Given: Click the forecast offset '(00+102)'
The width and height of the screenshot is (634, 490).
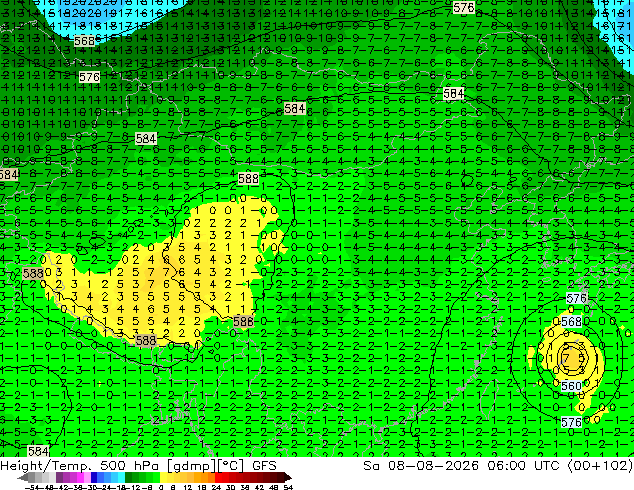Looking at the screenshot, I should 600,466.
